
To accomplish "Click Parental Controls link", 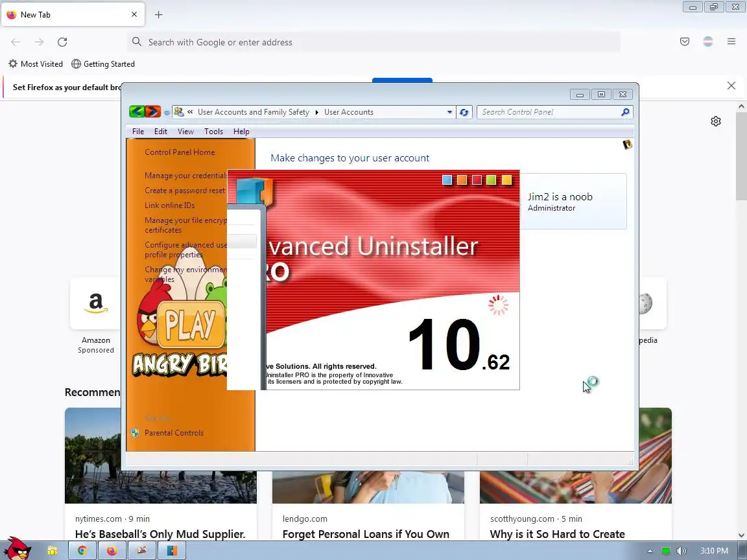I will (x=174, y=432).
